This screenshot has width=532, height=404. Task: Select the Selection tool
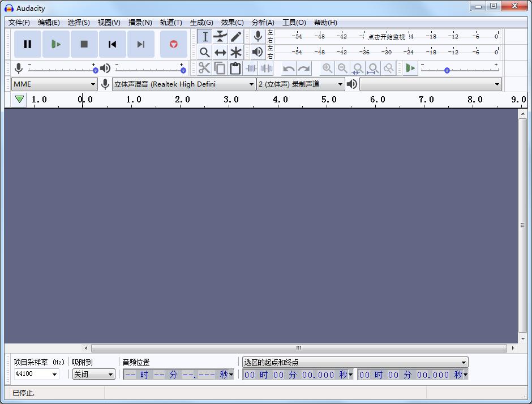click(204, 36)
